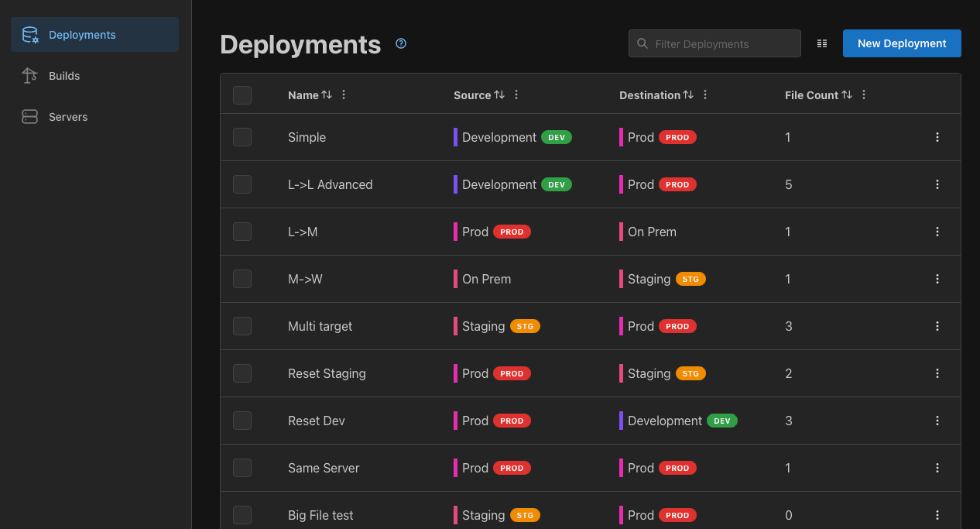Click the actions menu on the Reset Dev row
Screen dimensions: 980x529
coord(937,421)
